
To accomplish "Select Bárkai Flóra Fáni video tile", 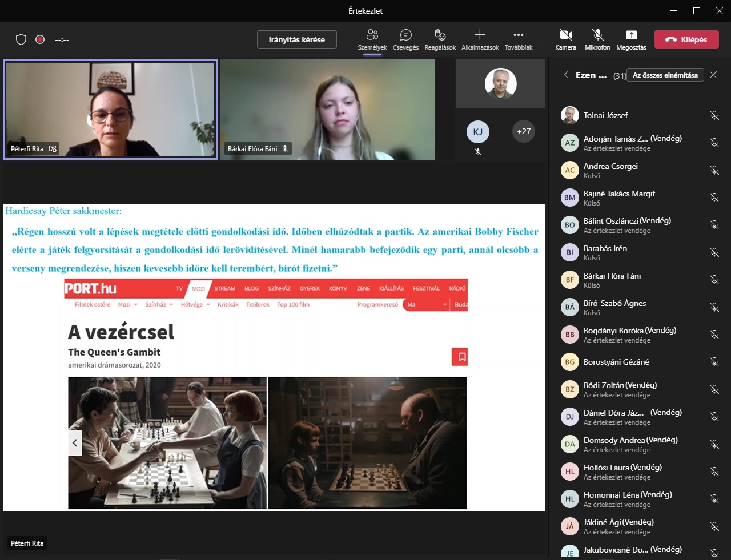I will [328, 110].
